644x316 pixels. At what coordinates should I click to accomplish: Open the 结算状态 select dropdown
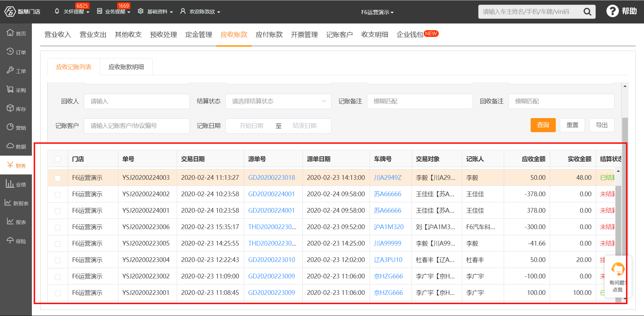tap(278, 101)
